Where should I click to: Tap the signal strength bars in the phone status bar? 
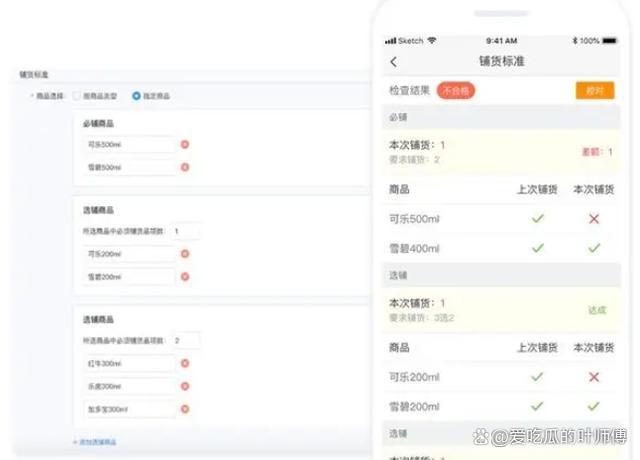(x=391, y=41)
